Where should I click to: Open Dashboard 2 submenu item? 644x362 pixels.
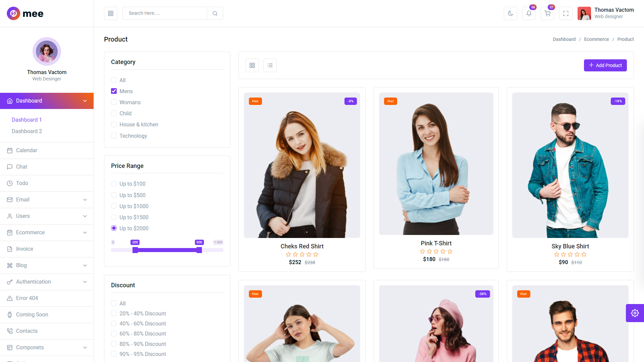27,131
